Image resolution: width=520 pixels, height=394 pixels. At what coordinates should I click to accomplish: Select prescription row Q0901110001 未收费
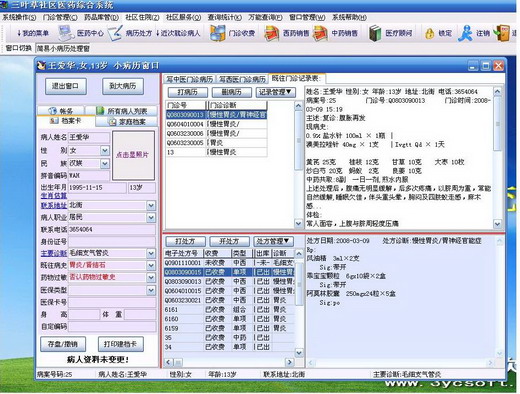[229, 263]
